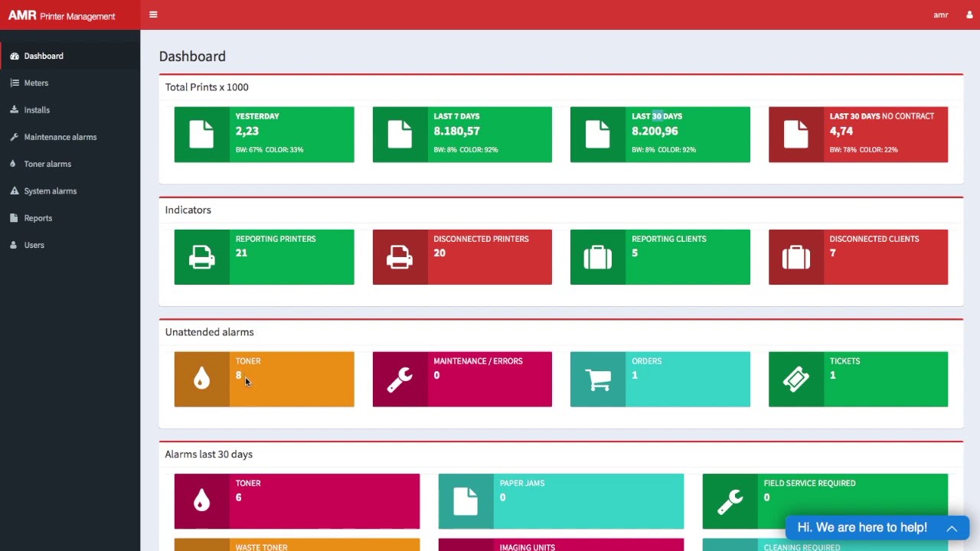Image resolution: width=980 pixels, height=551 pixels.
Task: Click the No Contract value 4,74
Action: pos(841,131)
